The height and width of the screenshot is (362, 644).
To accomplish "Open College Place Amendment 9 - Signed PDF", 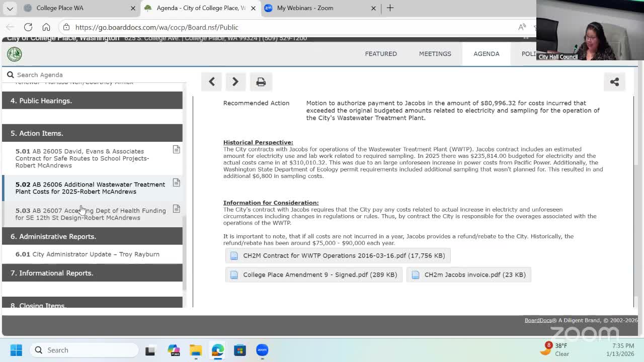I will tap(314, 275).
